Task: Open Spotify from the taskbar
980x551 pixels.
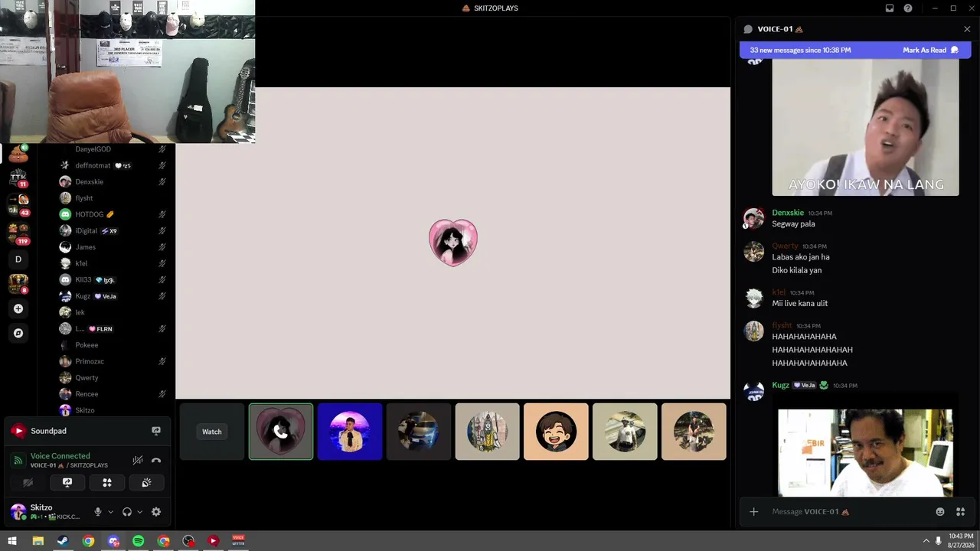Action: 138,541
